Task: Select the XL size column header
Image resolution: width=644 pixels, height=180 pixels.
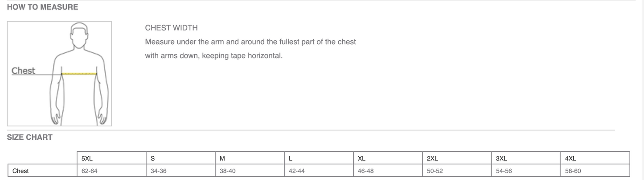Action: point(361,159)
